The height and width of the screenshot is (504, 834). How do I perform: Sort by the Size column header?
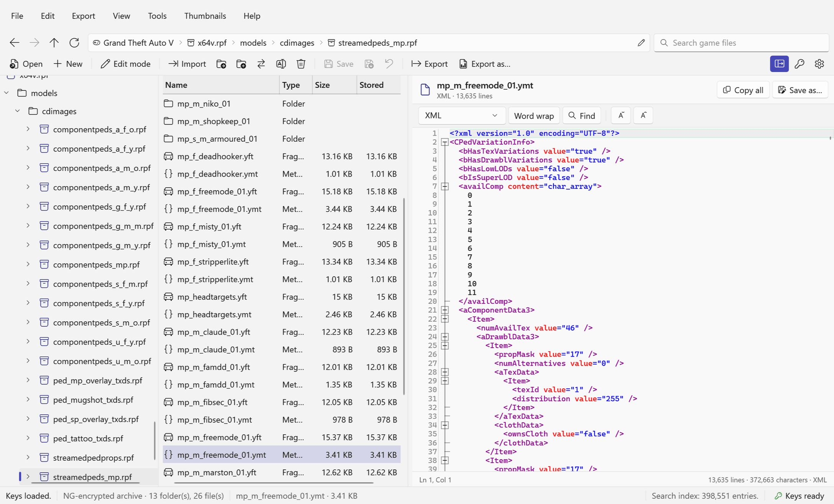[x=334, y=85]
